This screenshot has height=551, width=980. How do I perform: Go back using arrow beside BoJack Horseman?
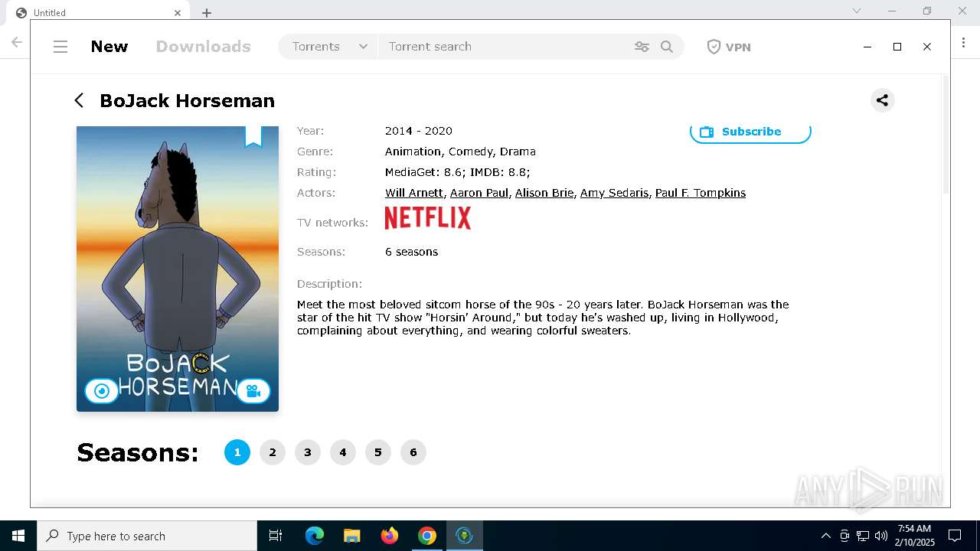click(79, 100)
